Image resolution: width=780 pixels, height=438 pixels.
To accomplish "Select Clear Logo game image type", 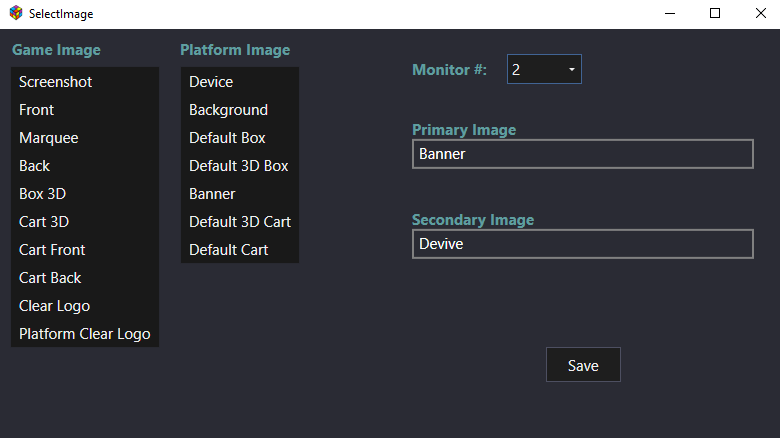I will click(85, 306).
